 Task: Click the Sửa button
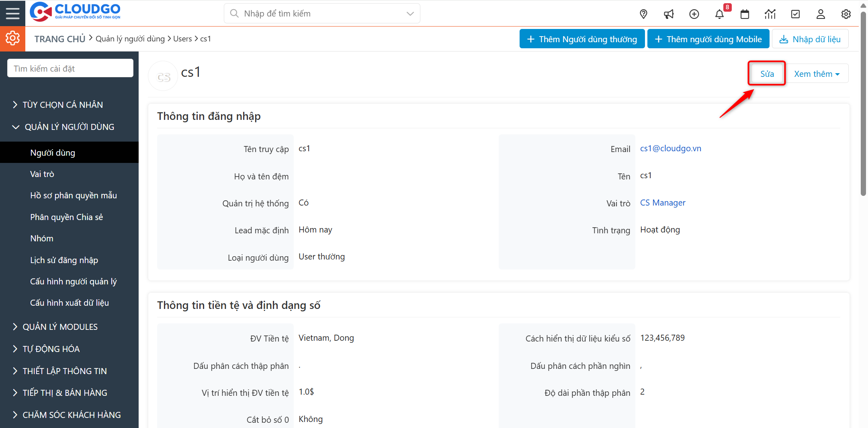tap(766, 73)
